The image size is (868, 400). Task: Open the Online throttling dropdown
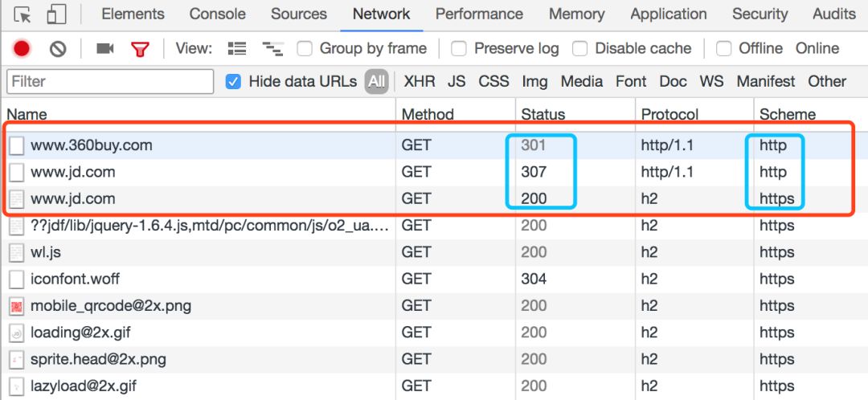817,49
